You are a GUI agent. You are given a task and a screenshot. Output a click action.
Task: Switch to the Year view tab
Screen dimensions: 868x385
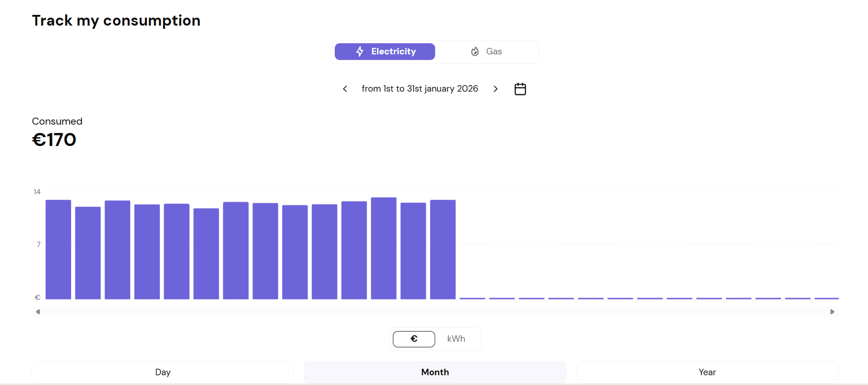[x=707, y=372]
